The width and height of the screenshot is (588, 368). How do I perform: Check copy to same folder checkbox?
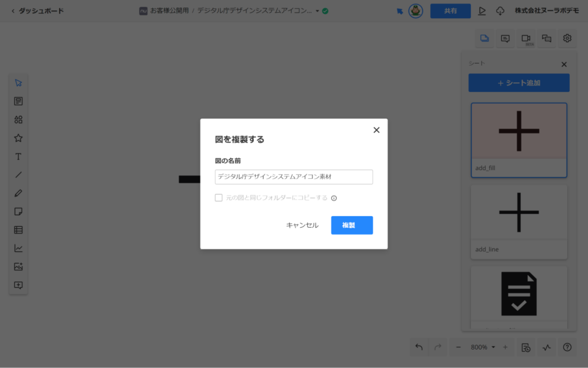point(219,198)
